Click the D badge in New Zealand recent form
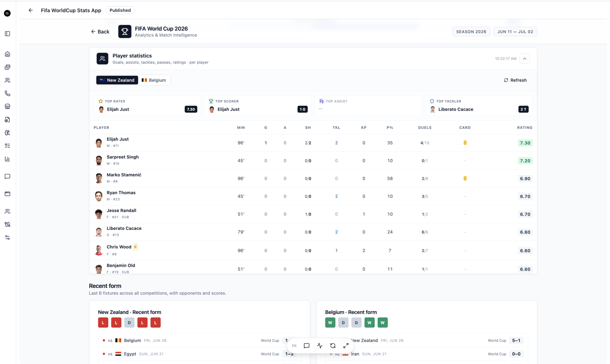Screen dimensions: 610x364 click(129, 323)
